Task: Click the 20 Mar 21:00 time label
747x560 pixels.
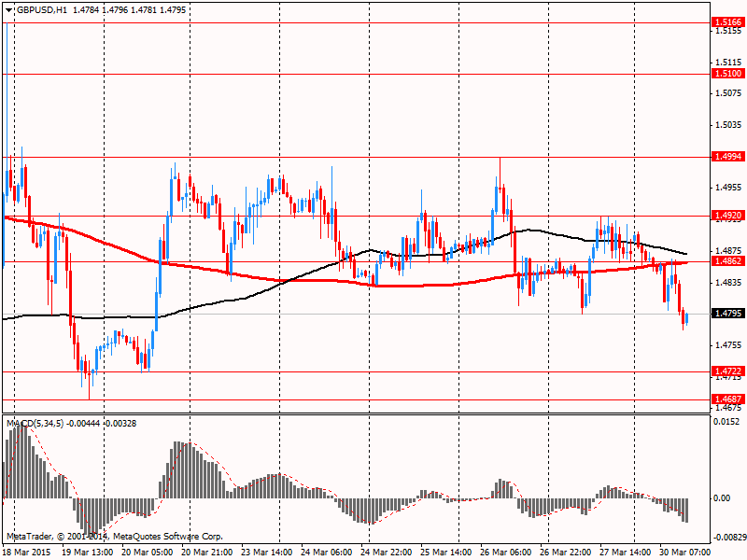Action: click(206, 553)
